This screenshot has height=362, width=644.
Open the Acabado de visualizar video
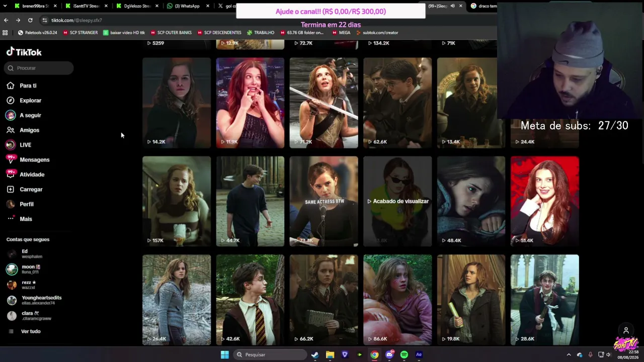coord(397,201)
